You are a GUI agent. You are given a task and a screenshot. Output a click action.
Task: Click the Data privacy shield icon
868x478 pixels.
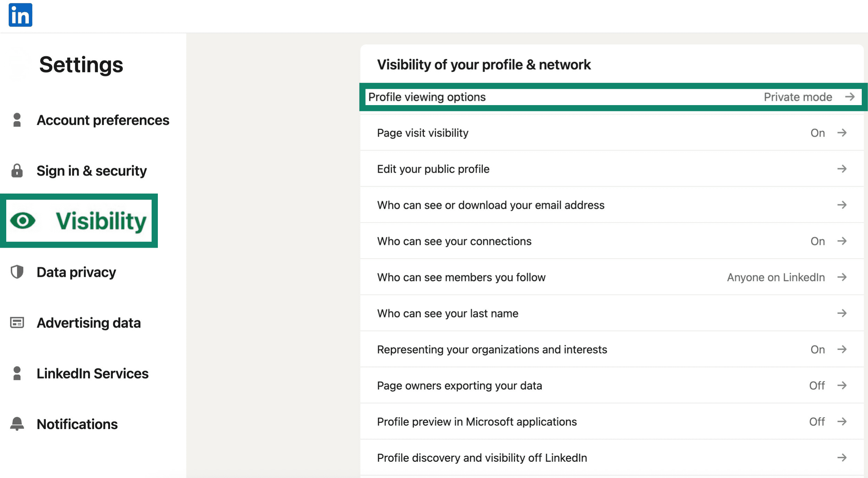click(x=17, y=272)
